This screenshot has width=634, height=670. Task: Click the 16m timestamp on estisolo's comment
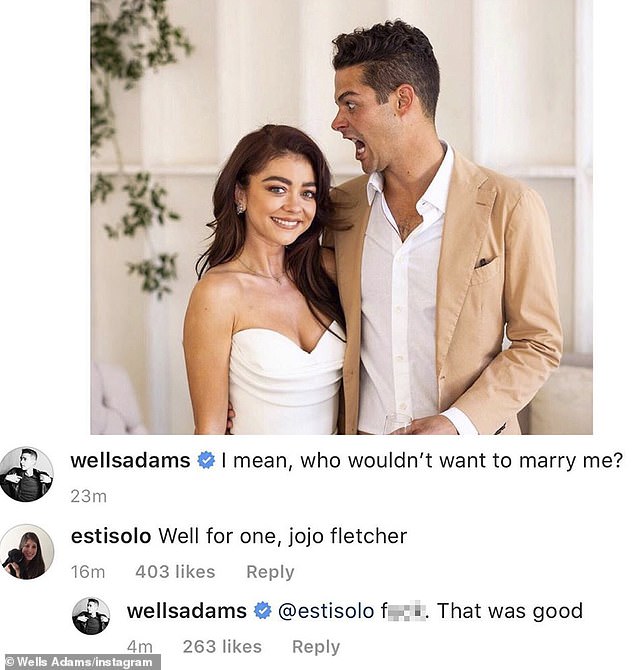coord(88,572)
